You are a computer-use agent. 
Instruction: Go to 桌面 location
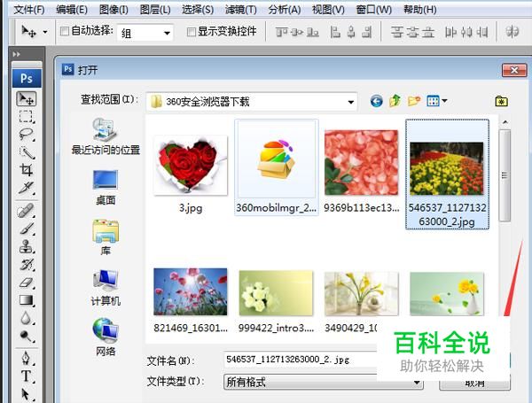point(106,188)
